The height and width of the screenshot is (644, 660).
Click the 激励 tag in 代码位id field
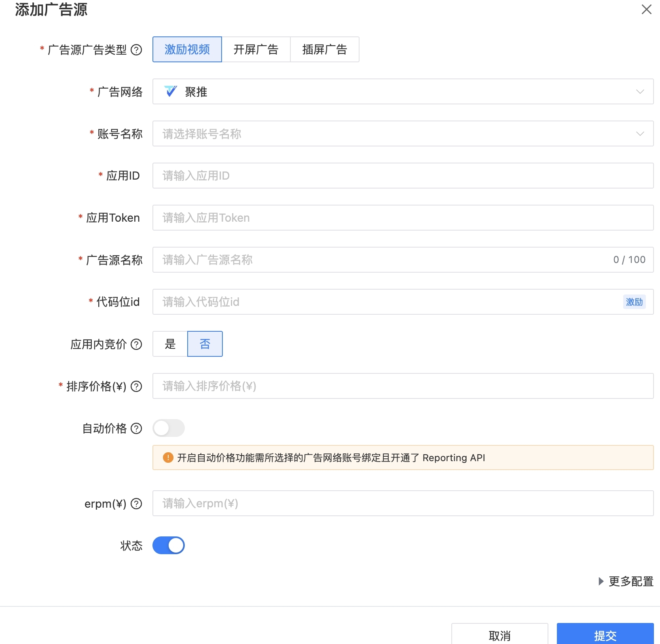click(634, 302)
